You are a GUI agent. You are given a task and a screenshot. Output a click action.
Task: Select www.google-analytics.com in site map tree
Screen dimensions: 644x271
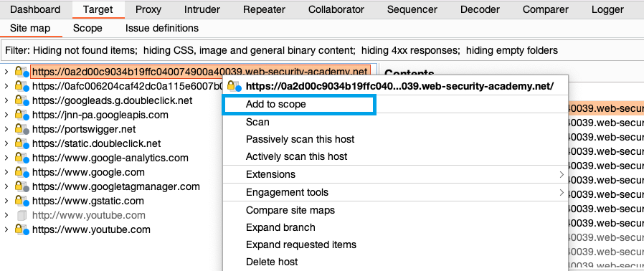[x=110, y=158]
